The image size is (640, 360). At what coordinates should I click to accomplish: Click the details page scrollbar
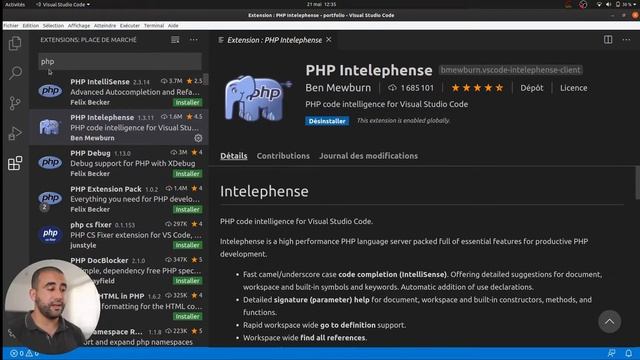637,183
